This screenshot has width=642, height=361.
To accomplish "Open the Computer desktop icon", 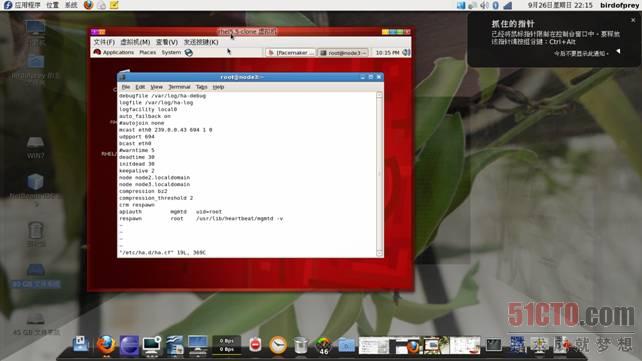I will pos(36,33).
